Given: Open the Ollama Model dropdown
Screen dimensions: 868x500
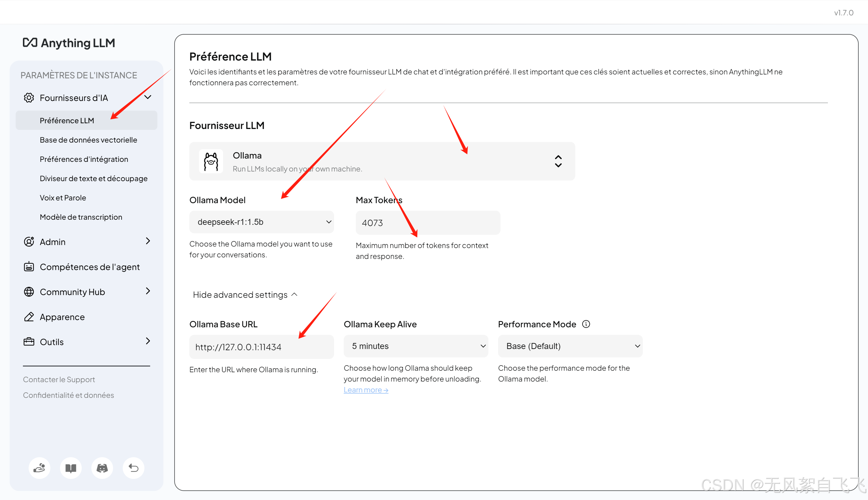Looking at the screenshot, I should 261,222.
